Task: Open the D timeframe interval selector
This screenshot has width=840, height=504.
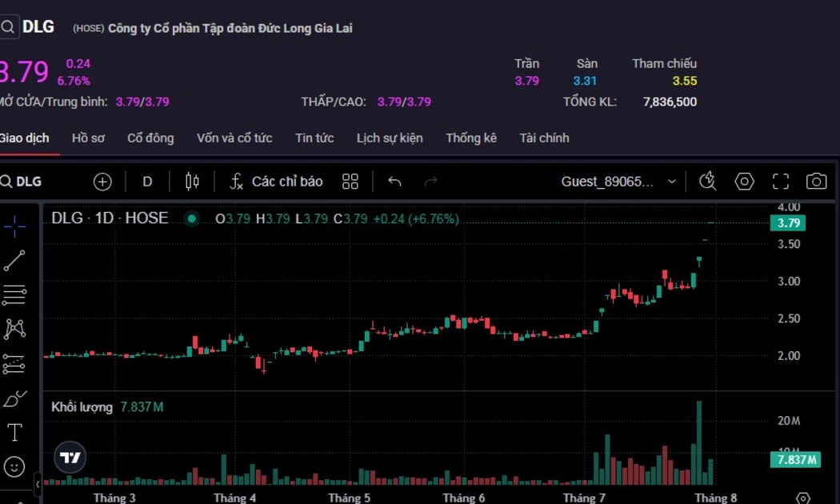Action: (x=147, y=182)
